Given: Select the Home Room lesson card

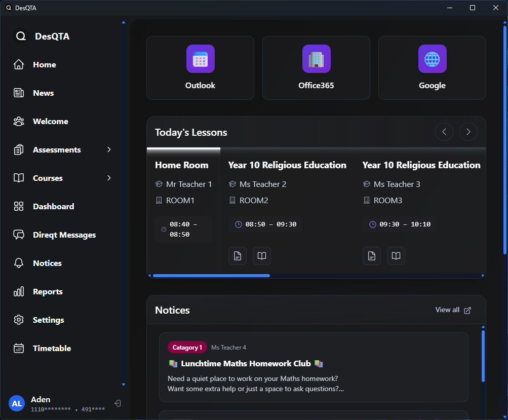Looking at the screenshot, I should (x=183, y=211).
